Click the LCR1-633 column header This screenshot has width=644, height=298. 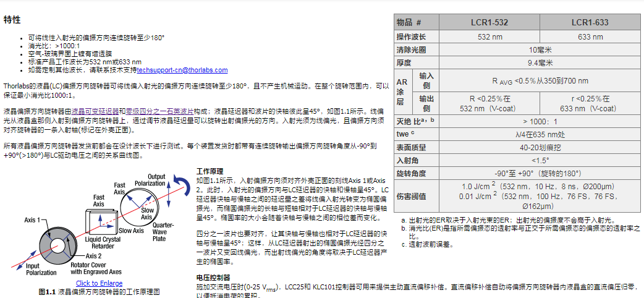pyautogui.click(x=590, y=22)
